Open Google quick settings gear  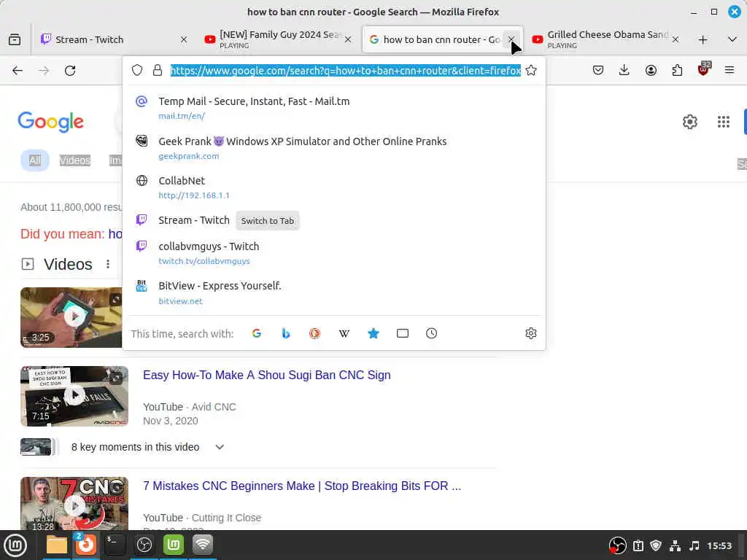click(690, 122)
